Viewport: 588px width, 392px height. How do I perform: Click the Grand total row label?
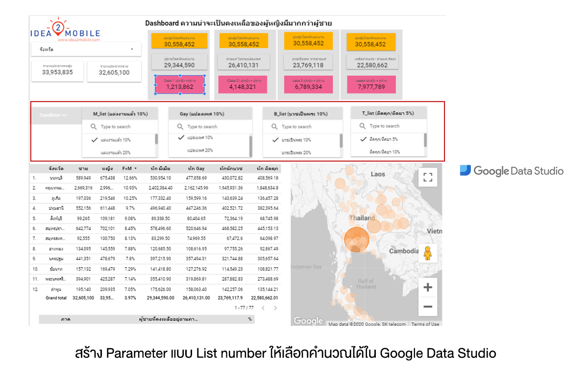tap(56, 298)
